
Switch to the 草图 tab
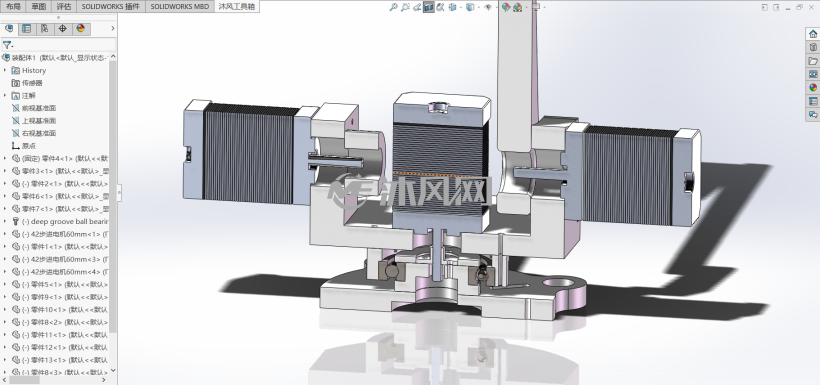(x=39, y=7)
